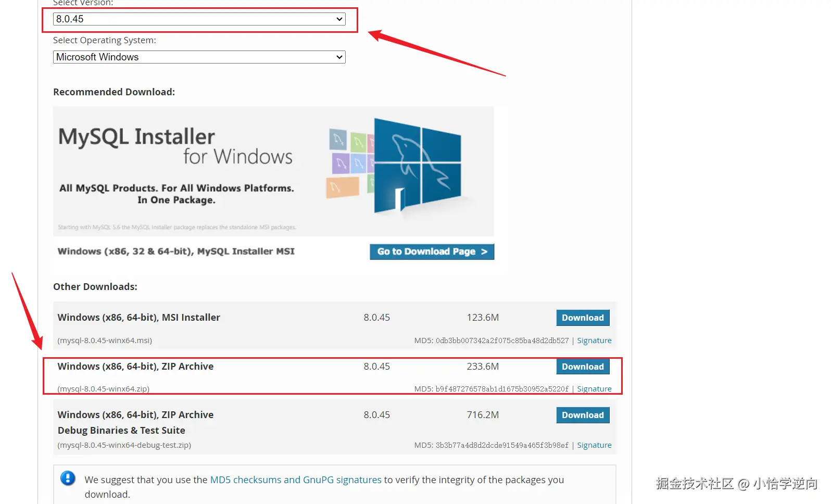The image size is (831, 504).
Task: Open Signature link for the debug-test zip
Action: pyautogui.click(x=594, y=445)
